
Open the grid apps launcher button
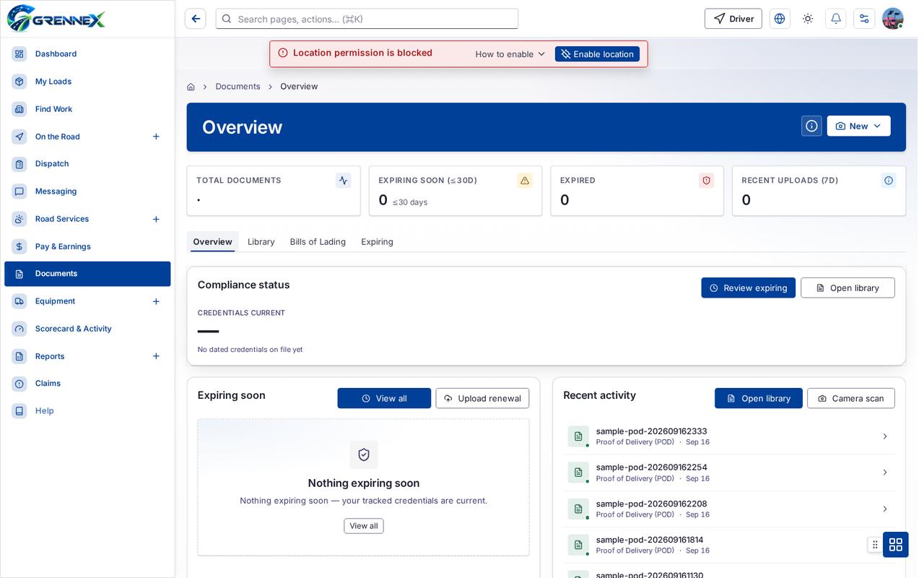click(x=895, y=544)
